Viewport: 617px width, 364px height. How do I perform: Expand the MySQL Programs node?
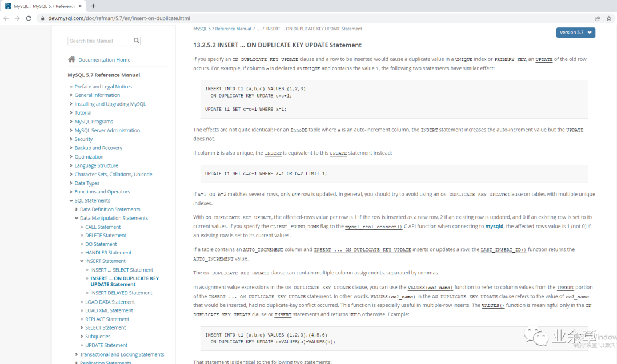point(71,122)
